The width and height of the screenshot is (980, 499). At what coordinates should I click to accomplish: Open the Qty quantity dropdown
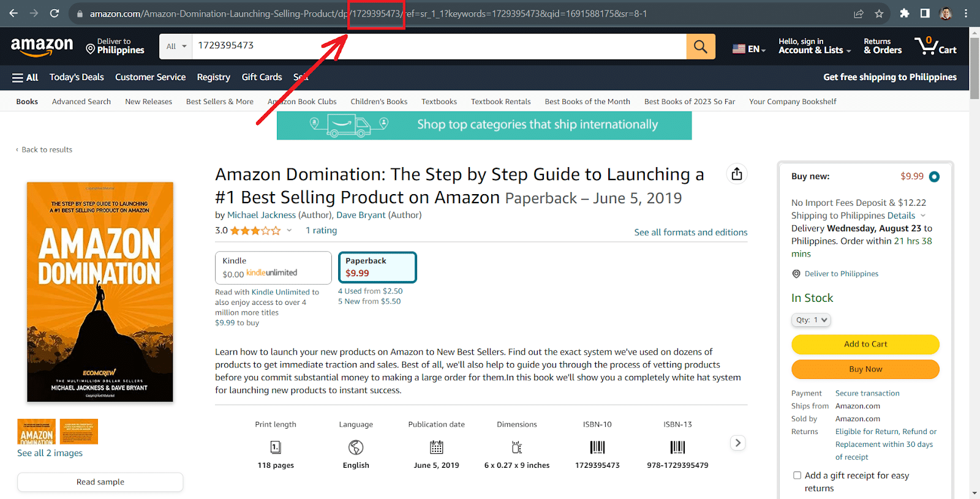811,320
